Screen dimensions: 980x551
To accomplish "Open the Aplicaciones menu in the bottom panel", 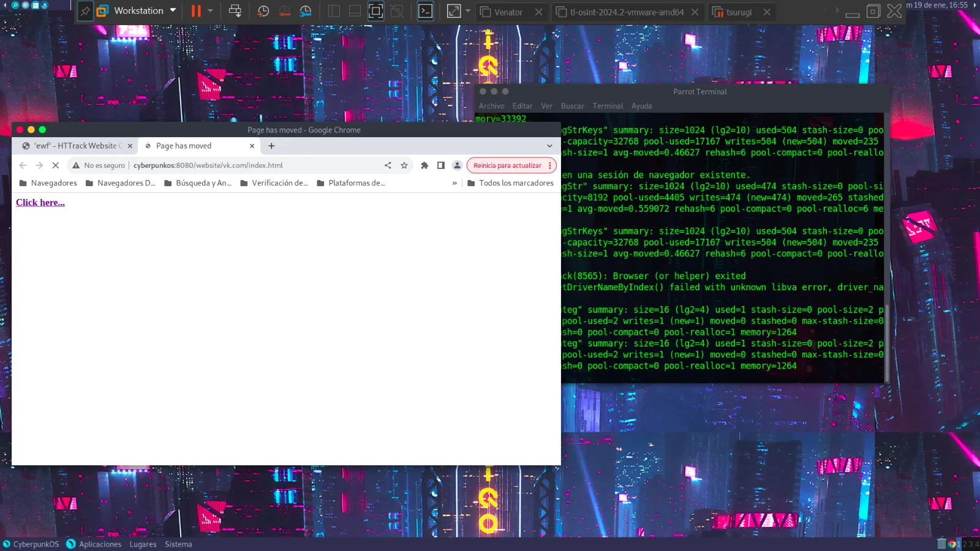I will (94, 544).
